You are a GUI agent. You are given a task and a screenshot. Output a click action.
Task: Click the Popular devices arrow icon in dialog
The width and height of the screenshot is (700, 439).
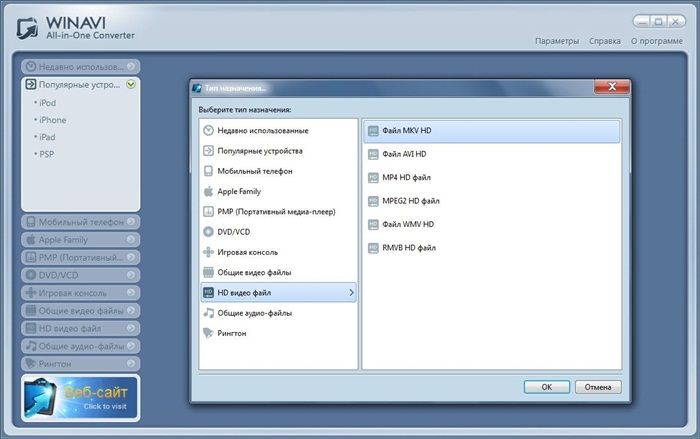tap(208, 151)
